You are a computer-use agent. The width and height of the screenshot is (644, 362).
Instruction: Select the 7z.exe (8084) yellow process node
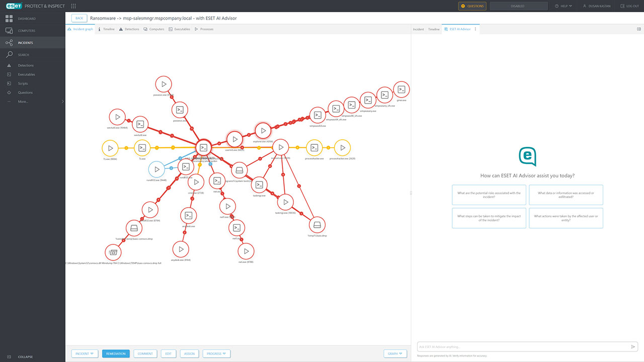110,148
